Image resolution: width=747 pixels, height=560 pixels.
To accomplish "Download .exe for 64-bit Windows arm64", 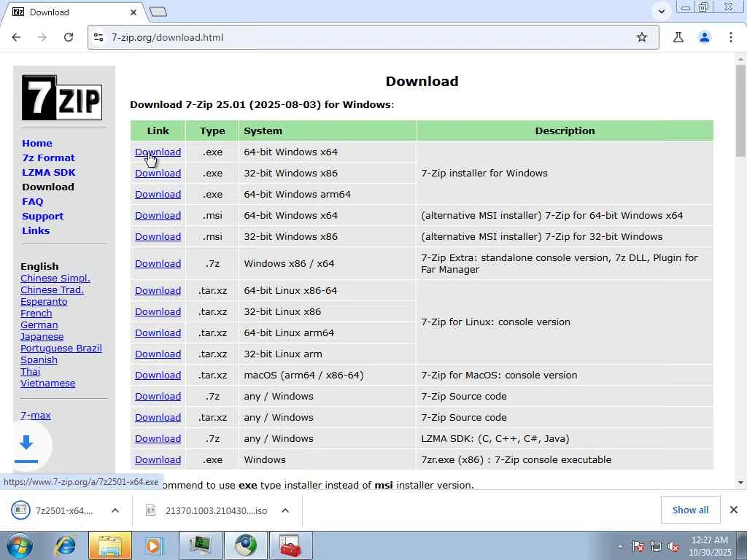I will pyautogui.click(x=158, y=194).
